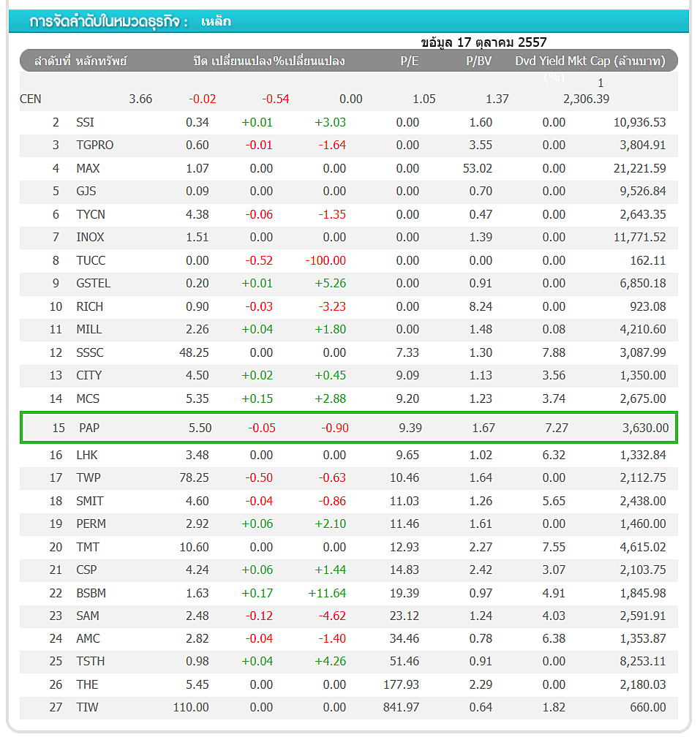Select the TUCC stock symbol
Screen dimensions: 700x737
click(91, 260)
